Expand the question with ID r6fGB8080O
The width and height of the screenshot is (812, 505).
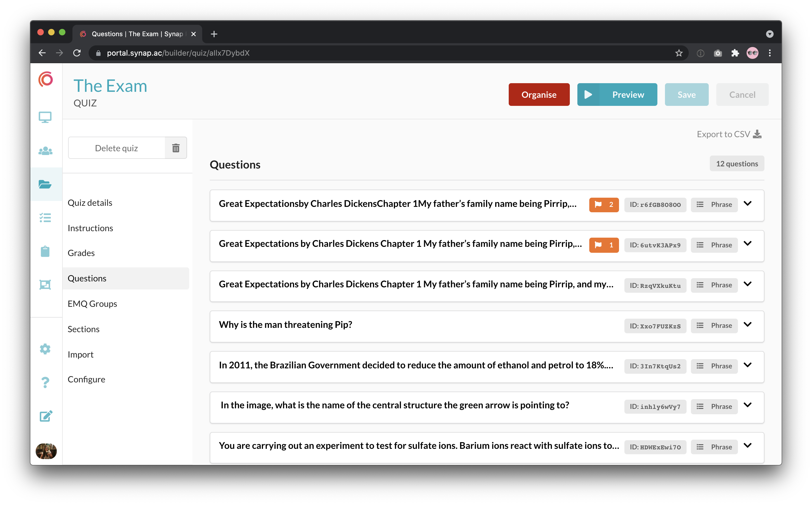(748, 204)
